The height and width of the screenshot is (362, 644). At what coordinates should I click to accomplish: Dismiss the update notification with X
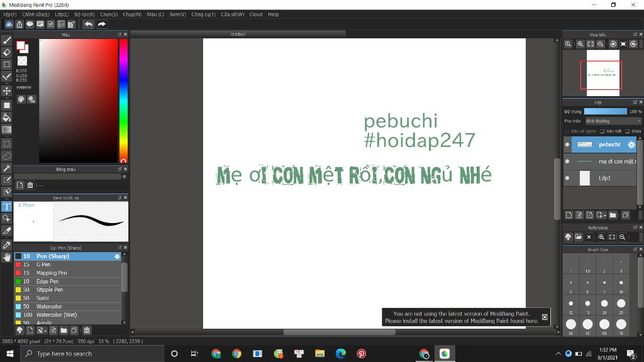pyautogui.click(x=545, y=317)
